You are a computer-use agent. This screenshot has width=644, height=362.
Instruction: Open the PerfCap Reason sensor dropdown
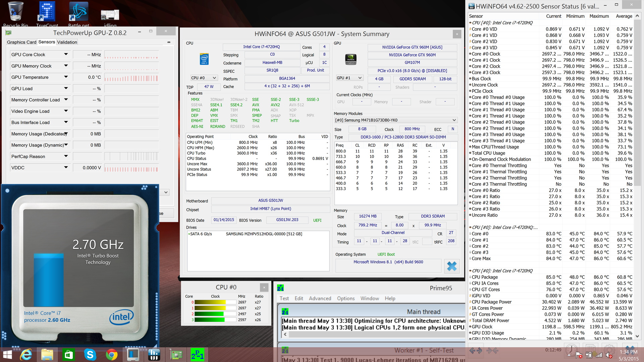(x=66, y=156)
